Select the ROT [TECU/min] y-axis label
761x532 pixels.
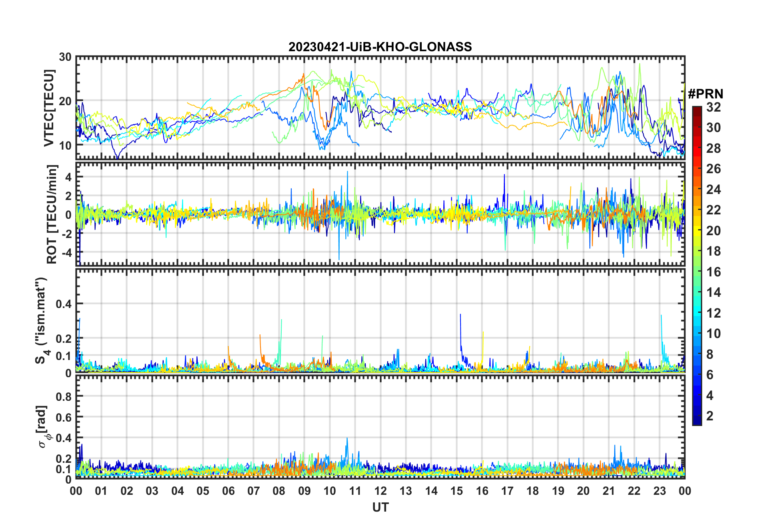tap(52, 214)
